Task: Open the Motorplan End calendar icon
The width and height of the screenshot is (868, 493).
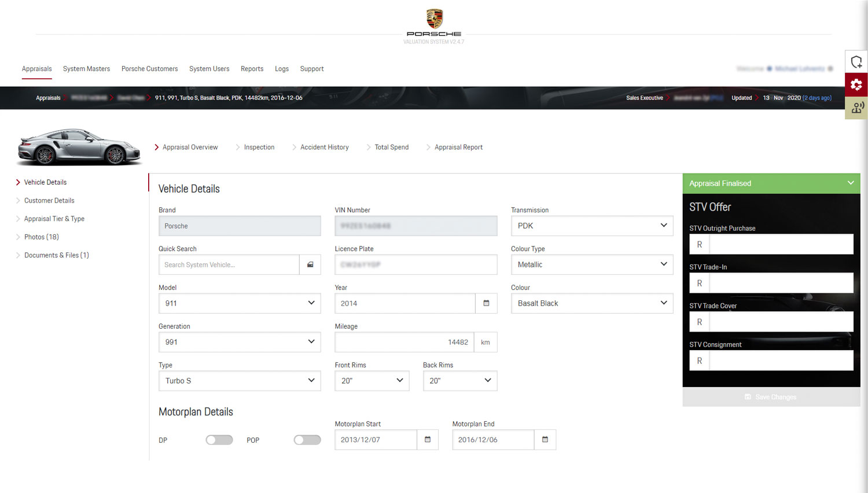Action: click(545, 440)
